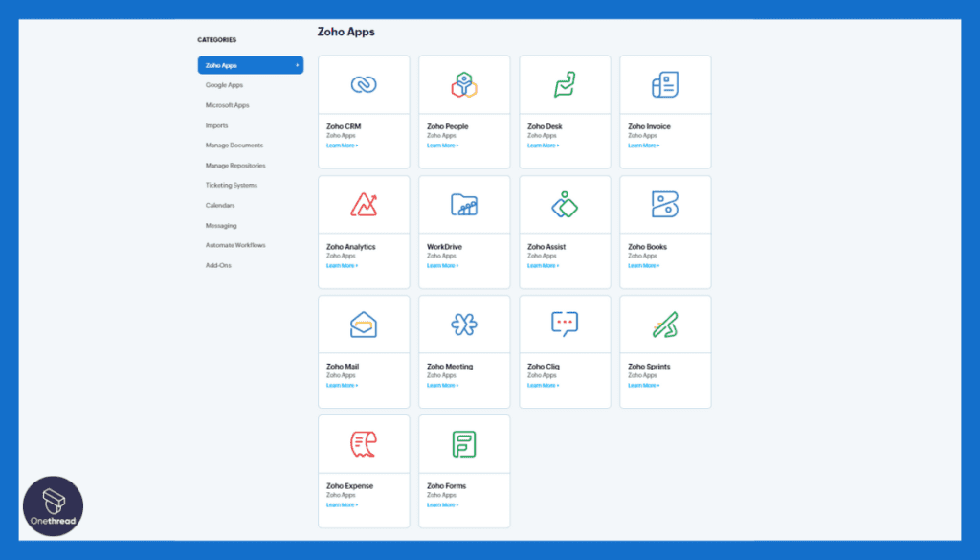The width and height of the screenshot is (980, 560).
Task: Click Learn More under Zoho Invoice
Action: [644, 146]
